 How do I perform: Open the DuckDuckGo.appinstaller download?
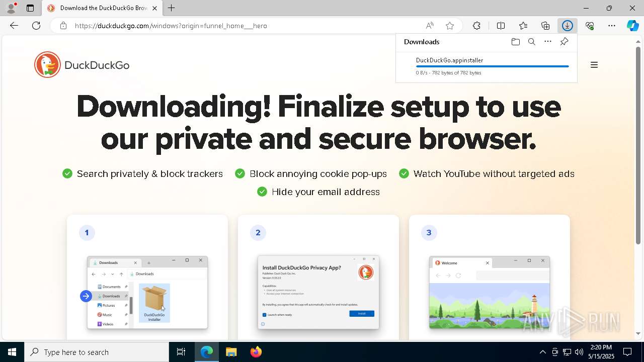point(449,60)
